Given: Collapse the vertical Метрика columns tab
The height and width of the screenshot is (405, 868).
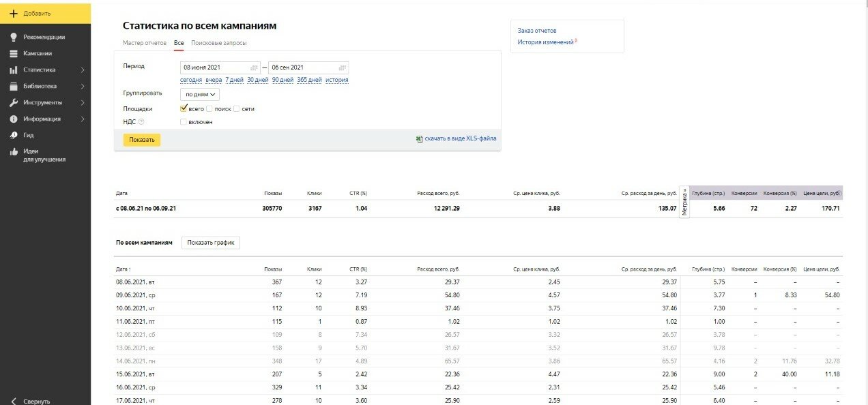Looking at the screenshot, I should [684, 202].
